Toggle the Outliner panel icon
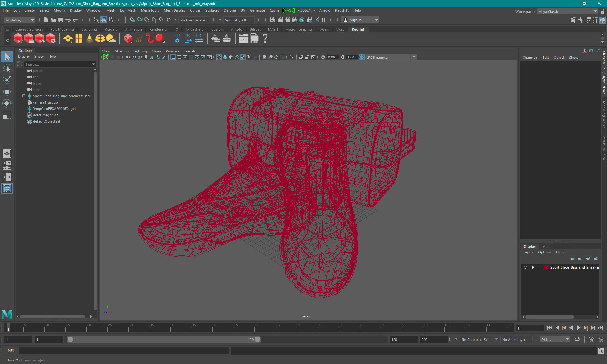The image size is (607, 364). 7,189
